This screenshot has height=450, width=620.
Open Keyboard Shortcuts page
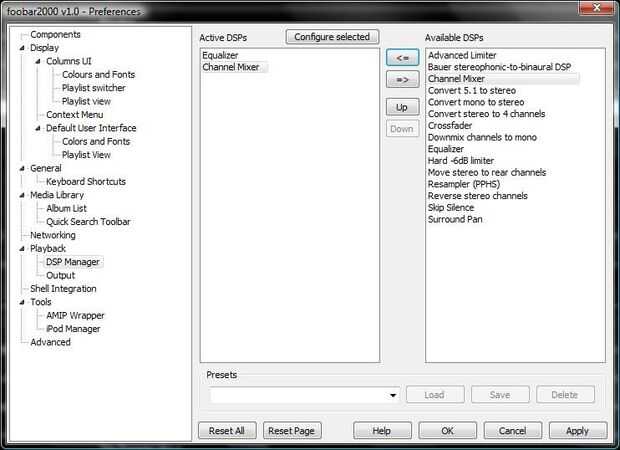86,182
